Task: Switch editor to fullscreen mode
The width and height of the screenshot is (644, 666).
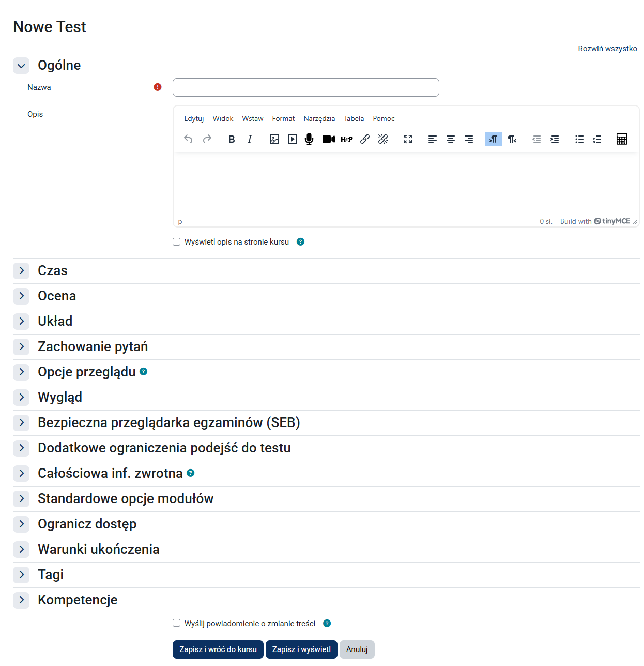Action: 407,139
